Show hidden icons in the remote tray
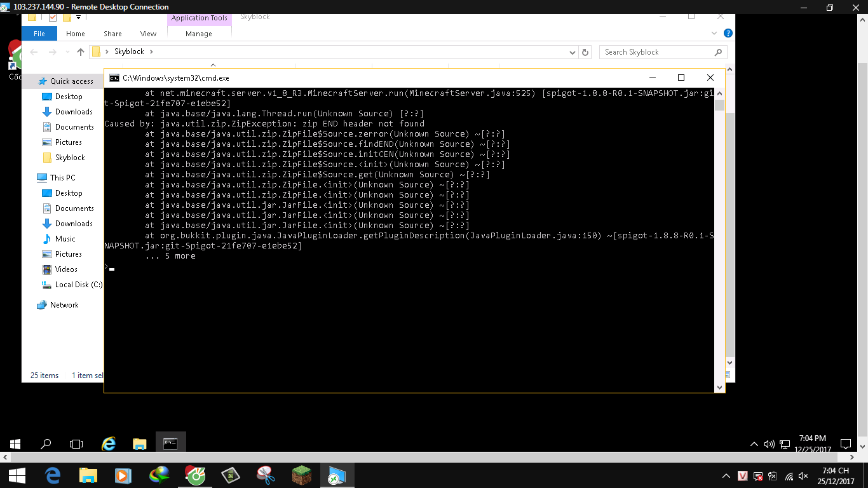Image resolution: width=868 pixels, height=488 pixels. (x=754, y=444)
